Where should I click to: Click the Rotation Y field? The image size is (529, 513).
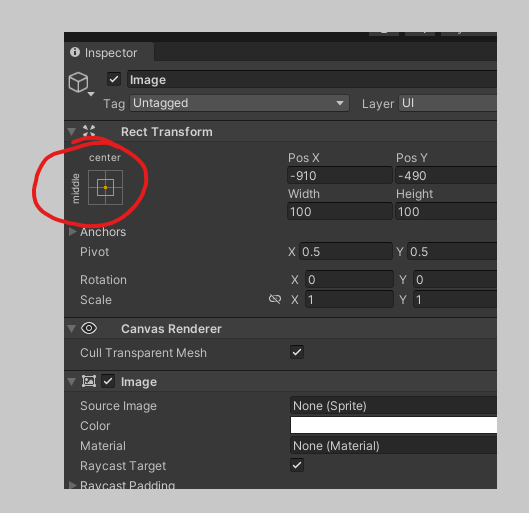455,280
